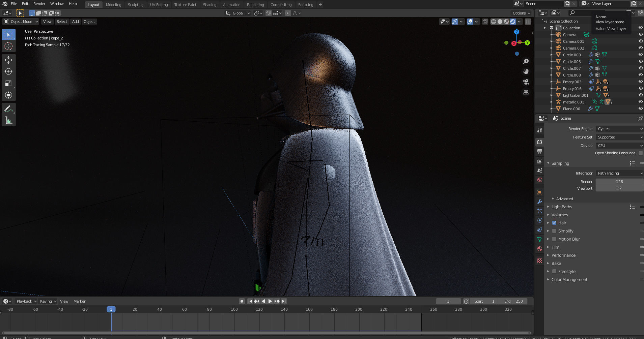Expand the Light Paths panel
Image resolution: width=644 pixels, height=339 pixels.
click(562, 207)
